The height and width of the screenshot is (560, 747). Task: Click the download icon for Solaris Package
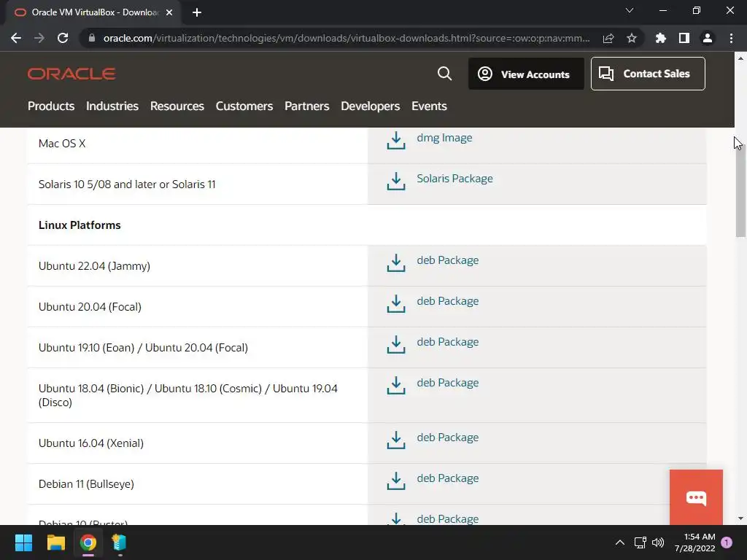[396, 182]
